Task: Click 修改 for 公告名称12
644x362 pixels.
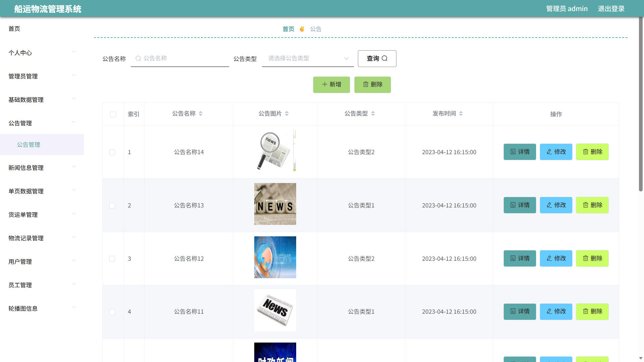Action: (x=556, y=258)
